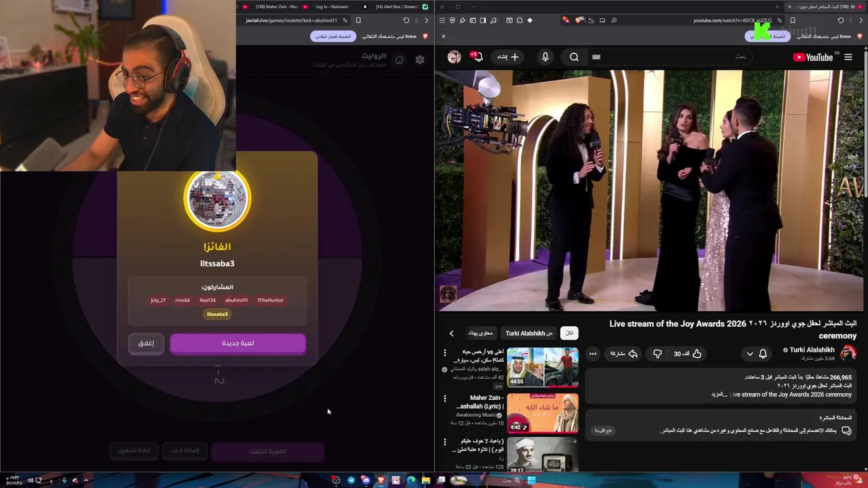868x488 pixels.
Task: Click the Windows Start button on taskbar
Action: (532, 481)
